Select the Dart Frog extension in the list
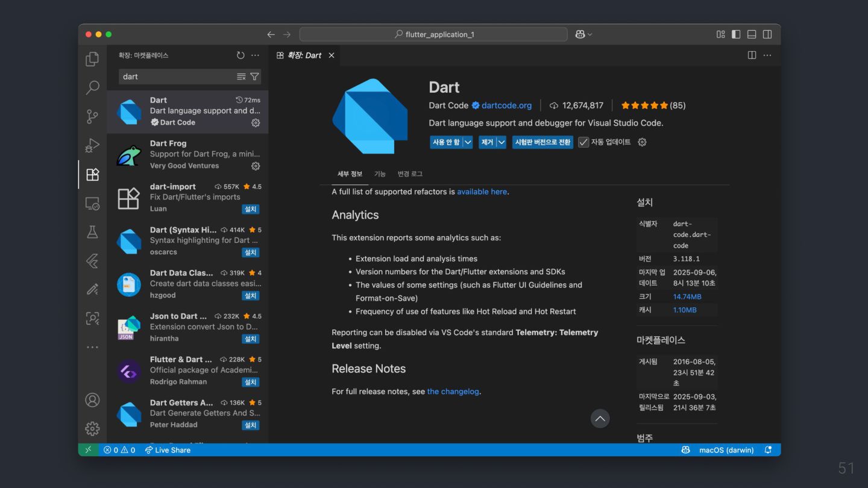 187,155
